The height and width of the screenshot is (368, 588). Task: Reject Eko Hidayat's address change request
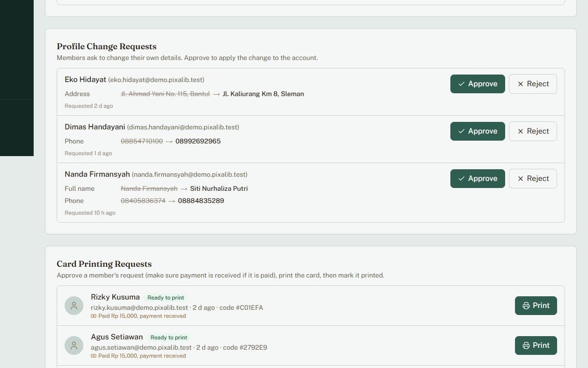point(533,84)
